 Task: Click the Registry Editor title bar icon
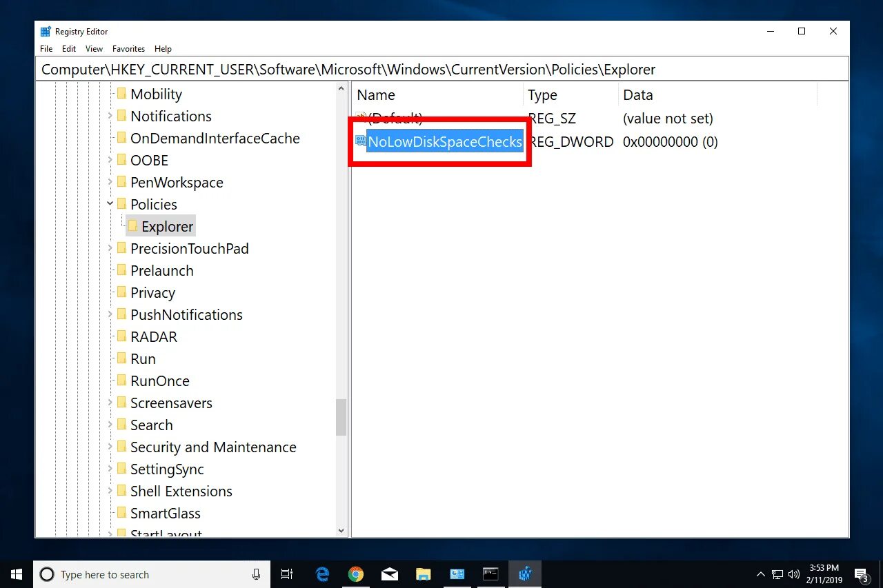46,31
